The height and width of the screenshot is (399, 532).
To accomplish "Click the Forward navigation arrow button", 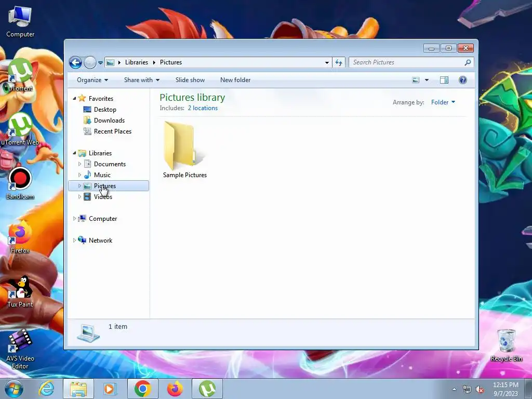I will click(x=90, y=62).
